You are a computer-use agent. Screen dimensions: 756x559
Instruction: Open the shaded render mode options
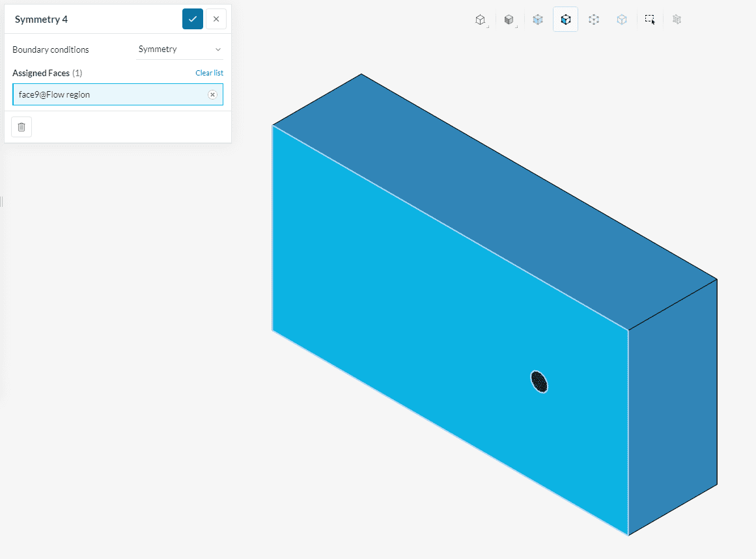tap(509, 20)
